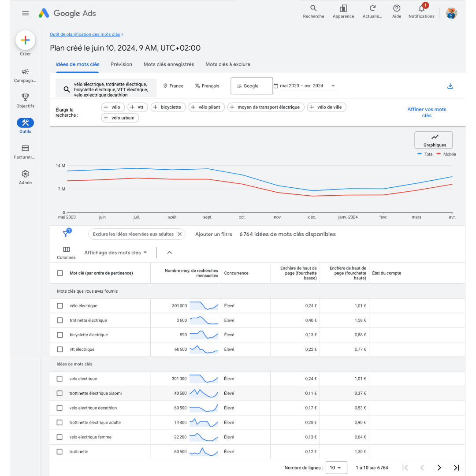Image resolution: width=476 pixels, height=476 pixels.
Task: Add 'moyen de transport électrique' suggestion
Action: (x=266, y=107)
